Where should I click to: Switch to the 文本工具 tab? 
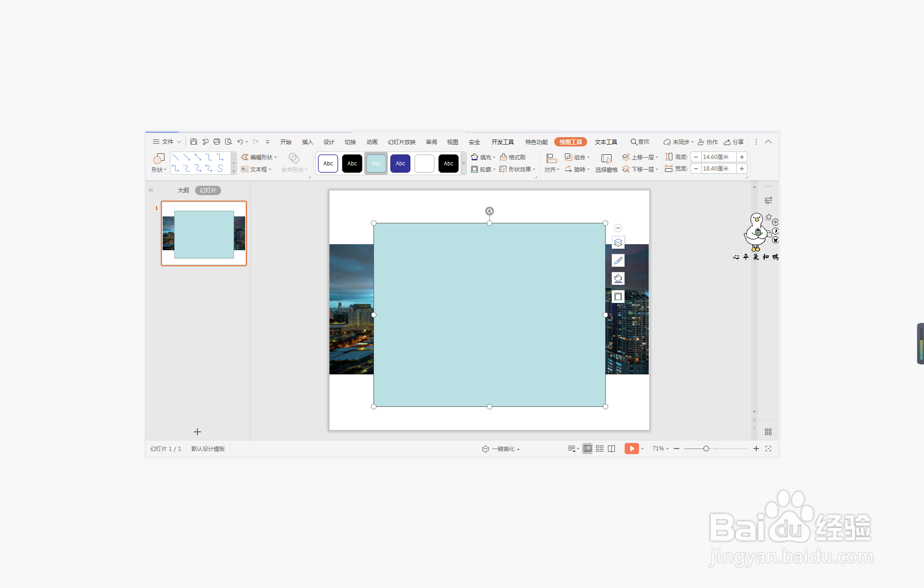pyautogui.click(x=606, y=142)
